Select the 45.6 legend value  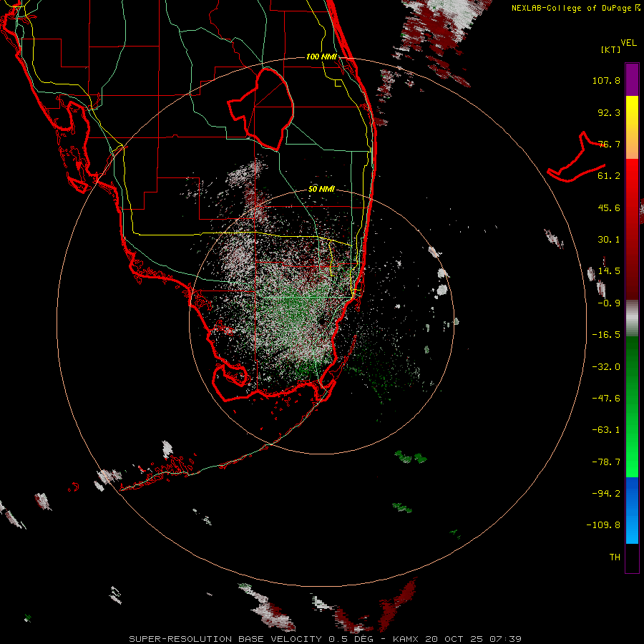(x=609, y=208)
